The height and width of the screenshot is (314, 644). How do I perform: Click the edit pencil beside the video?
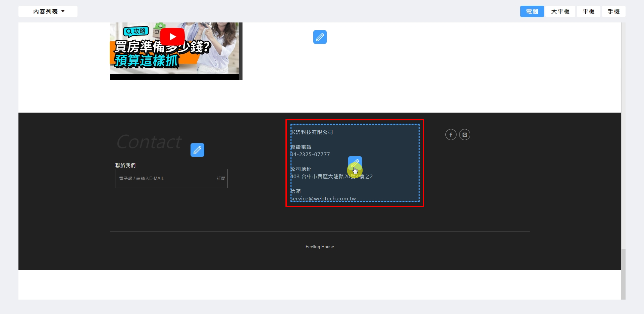click(x=320, y=37)
